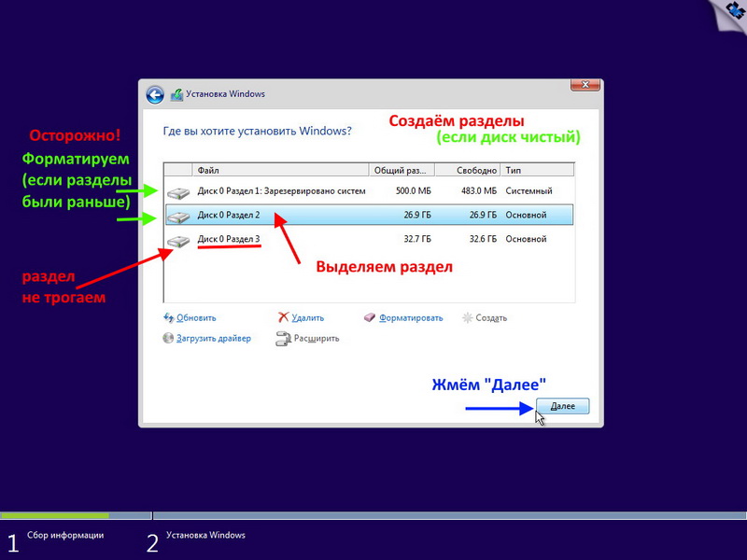This screenshot has width=747, height=560.
Task: Click the Удалить link
Action: point(308,318)
